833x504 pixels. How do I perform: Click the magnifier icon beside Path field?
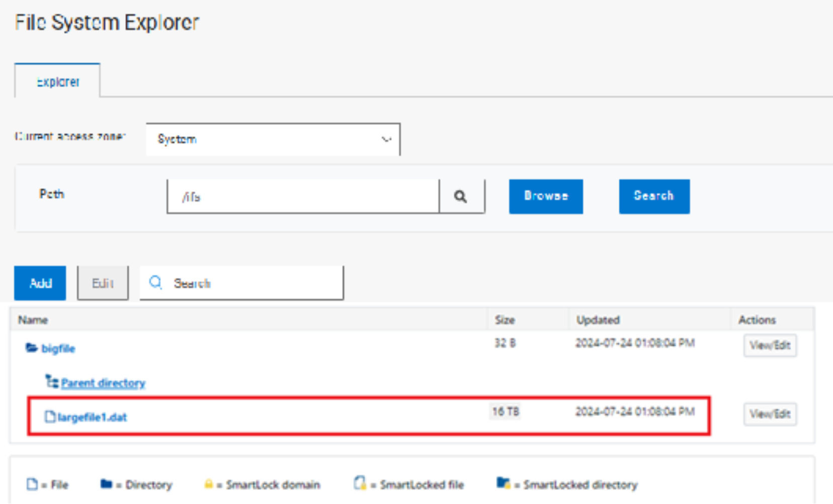coord(461,196)
